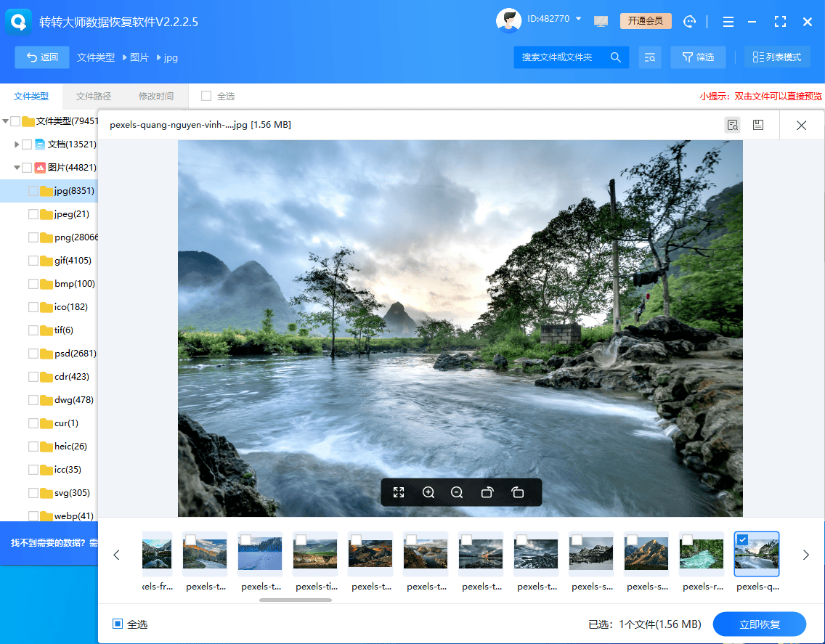Uncheck the selected pexels-q thumbnail checkbox

coord(742,539)
